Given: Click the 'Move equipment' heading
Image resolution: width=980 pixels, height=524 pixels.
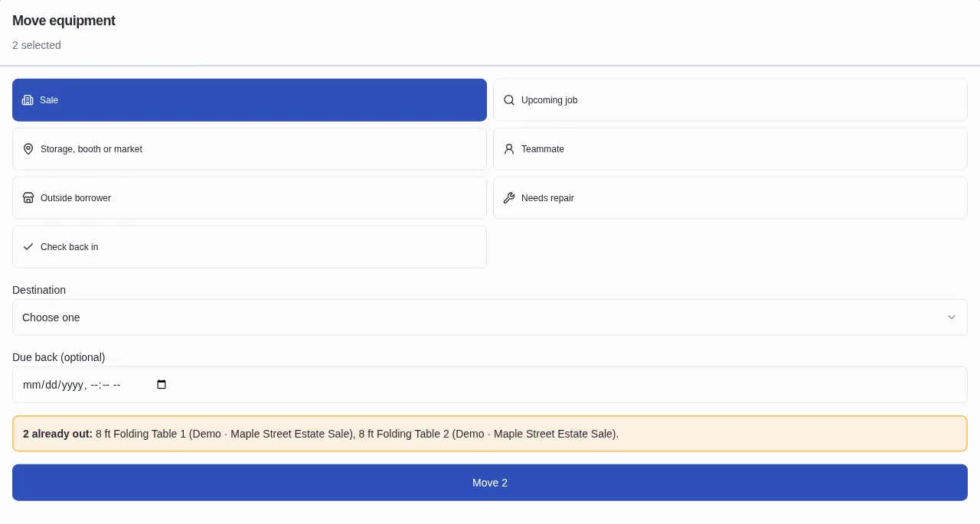Looking at the screenshot, I should pos(64,21).
